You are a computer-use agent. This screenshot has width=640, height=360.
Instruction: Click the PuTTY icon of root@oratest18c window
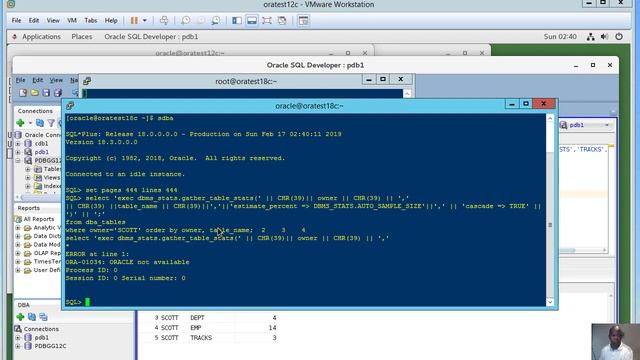[x=87, y=81]
